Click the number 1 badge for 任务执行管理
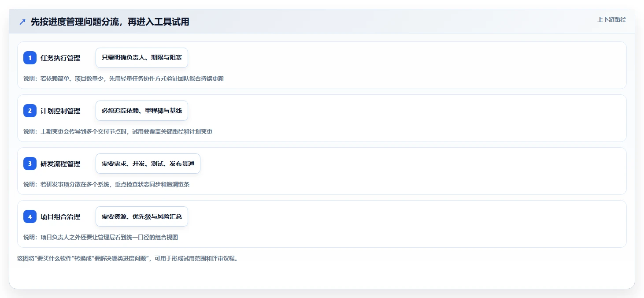Screen dimensions: 644x298 [x=30, y=58]
